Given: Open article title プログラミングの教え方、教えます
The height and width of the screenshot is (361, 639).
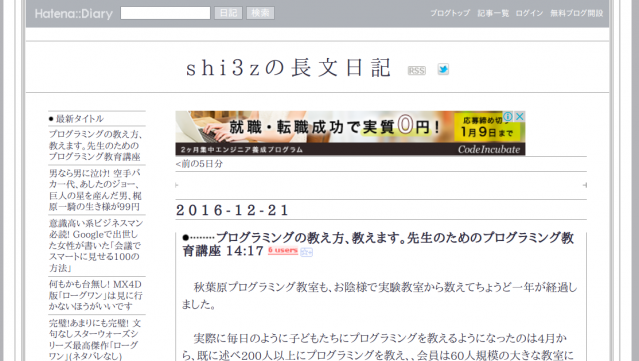Looking at the screenshot, I should 378,244.
